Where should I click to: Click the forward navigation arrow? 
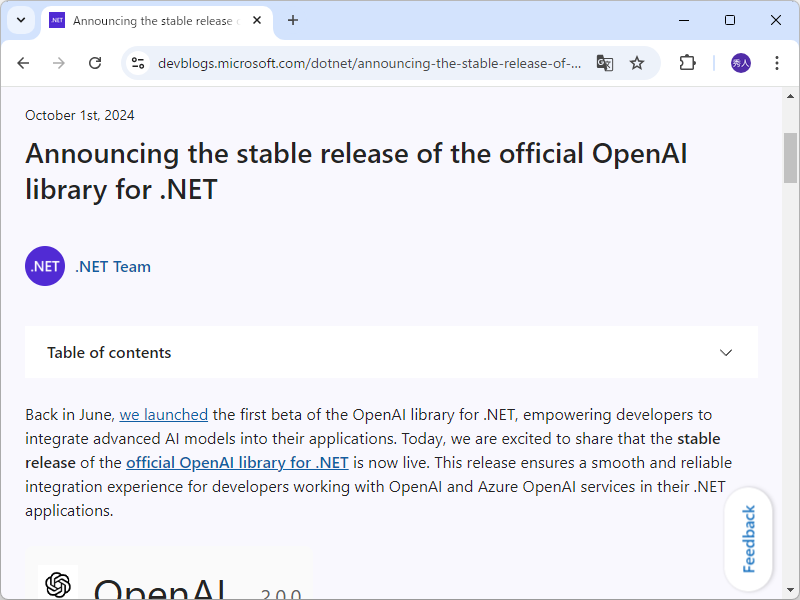tap(59, 62)
